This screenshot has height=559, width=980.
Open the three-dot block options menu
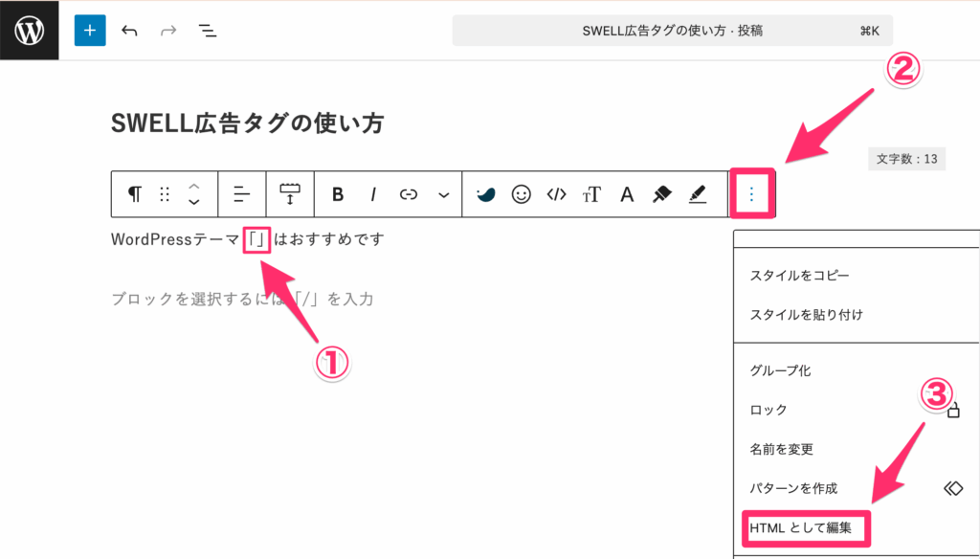[752, 194]
